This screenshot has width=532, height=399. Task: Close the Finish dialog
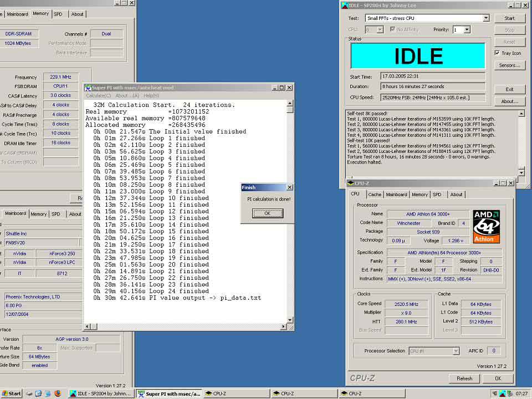289,187
